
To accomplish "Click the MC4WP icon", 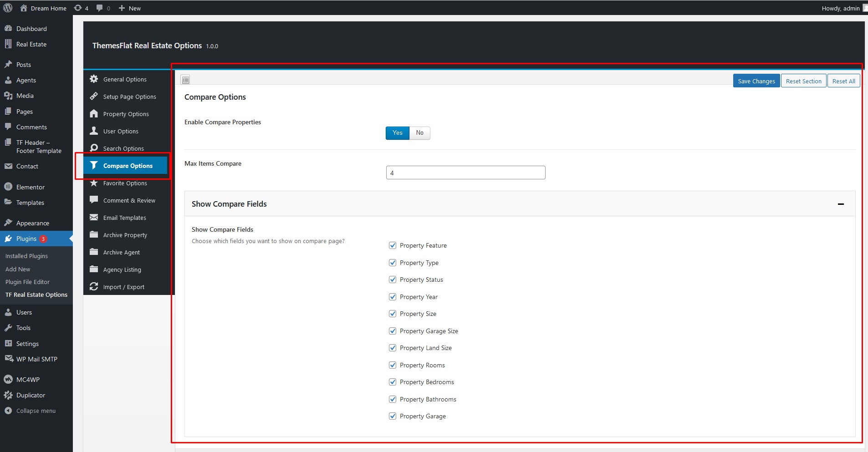I will click(8, 379).
